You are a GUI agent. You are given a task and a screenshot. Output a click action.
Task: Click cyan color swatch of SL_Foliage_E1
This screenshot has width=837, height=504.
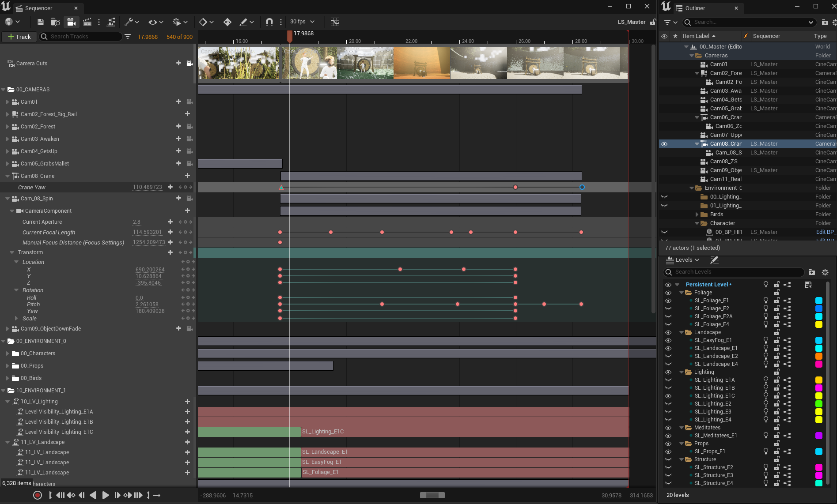coord(818,301)
